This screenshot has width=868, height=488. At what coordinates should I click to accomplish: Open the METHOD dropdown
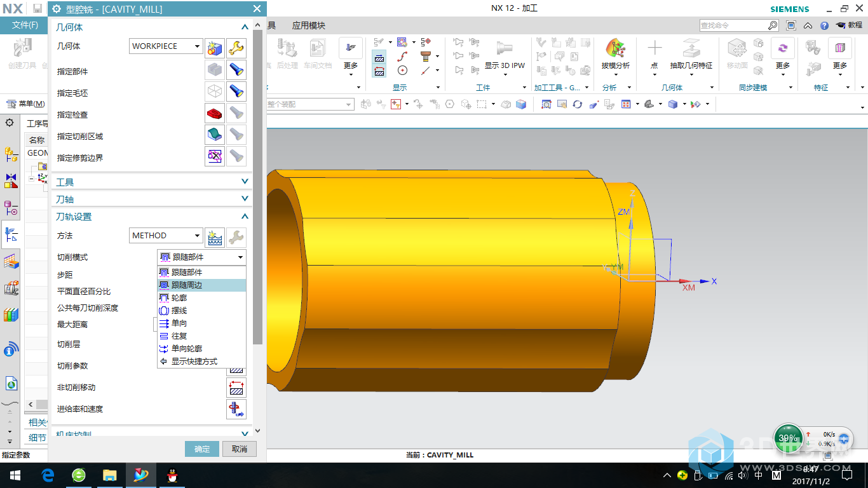(166, 235)
